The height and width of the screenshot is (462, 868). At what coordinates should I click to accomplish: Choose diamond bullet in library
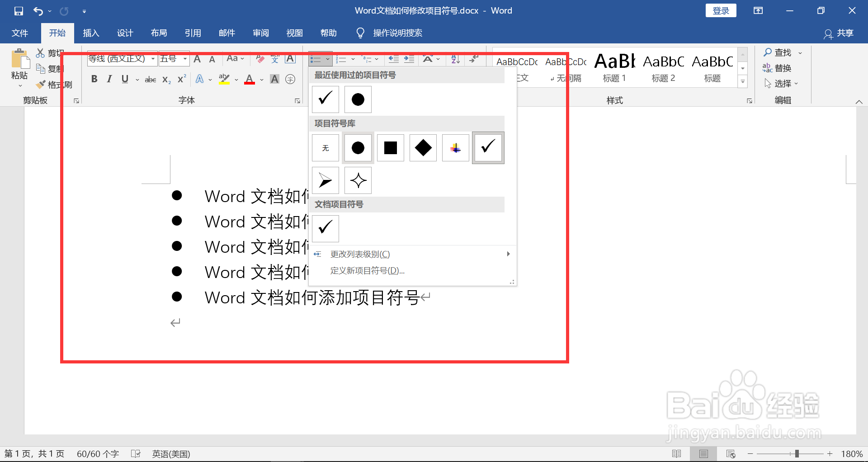[x=423, y=148]
